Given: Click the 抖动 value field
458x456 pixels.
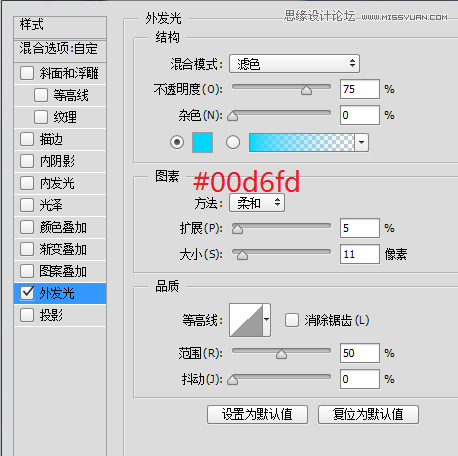Looking at the screenshot, I should click(x=360, y=379).
